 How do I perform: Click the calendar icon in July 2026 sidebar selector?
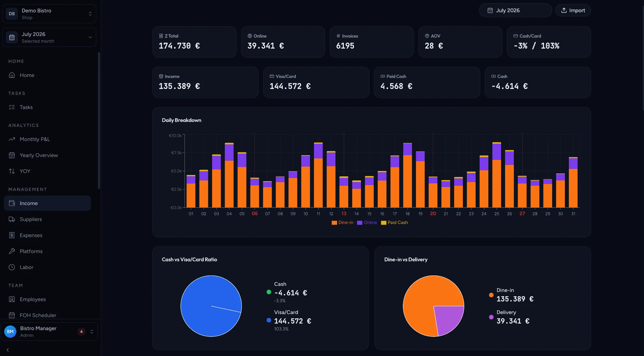pos(12,37)
